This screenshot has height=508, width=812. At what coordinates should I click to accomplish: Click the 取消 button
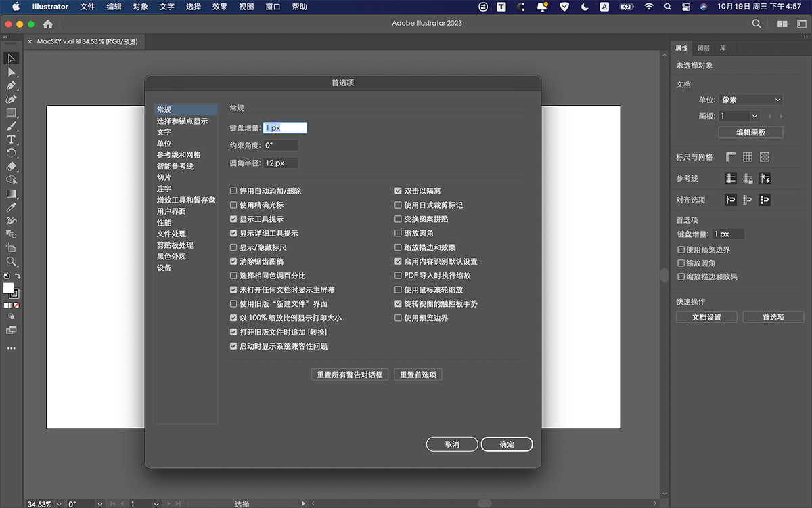[x=452, y=444]
